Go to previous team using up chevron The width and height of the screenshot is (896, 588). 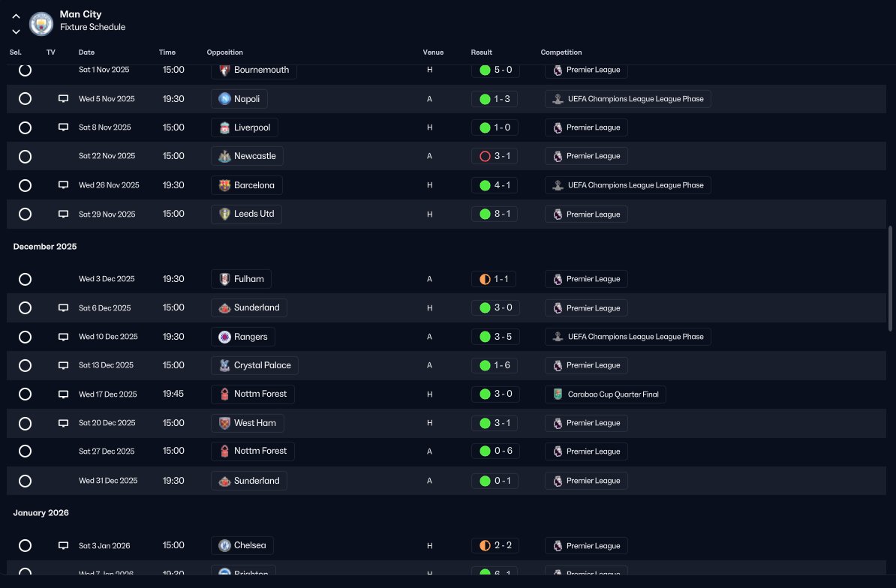16,16
